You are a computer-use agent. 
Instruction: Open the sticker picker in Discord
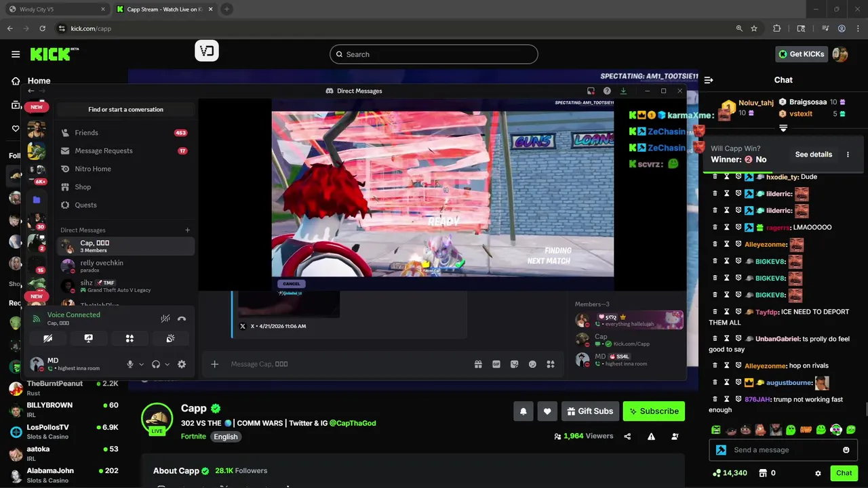tap(515, 364)
